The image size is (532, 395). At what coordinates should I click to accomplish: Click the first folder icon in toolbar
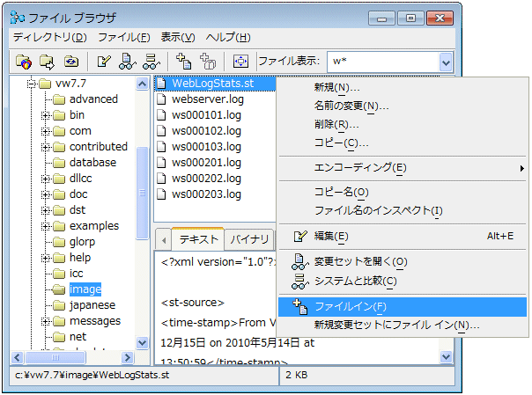click(x=26, y=62)
